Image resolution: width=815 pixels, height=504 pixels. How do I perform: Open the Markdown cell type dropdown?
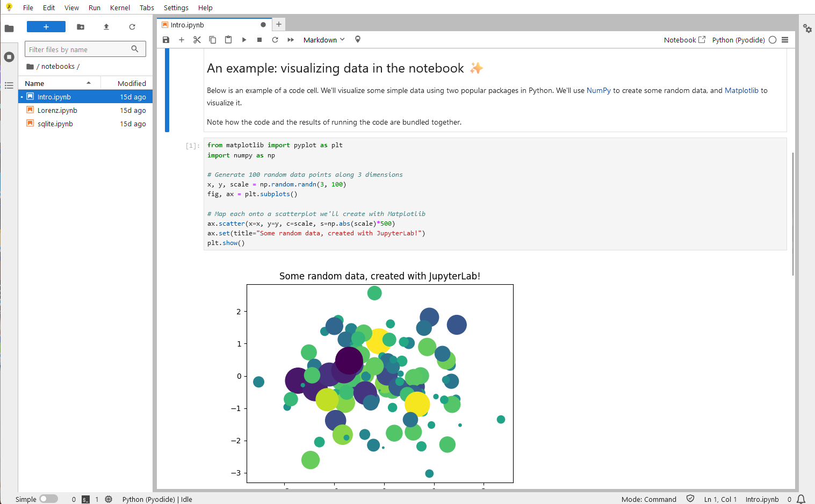(323, 39)
